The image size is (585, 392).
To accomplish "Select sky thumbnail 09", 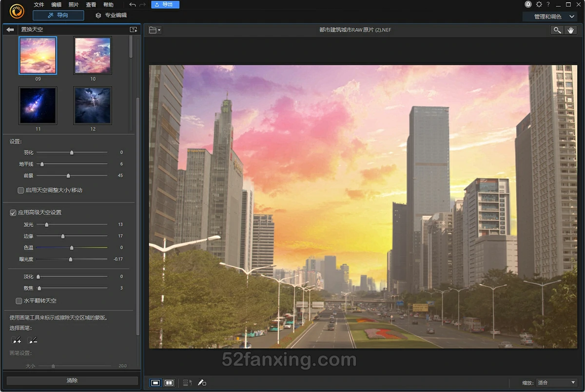I will coord(38,56).
